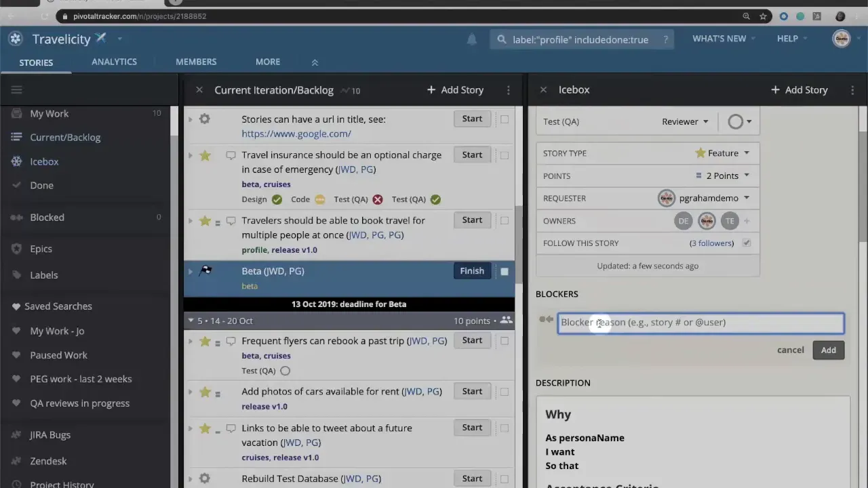Click the green Design passed check icon

[x=277, y=199]
